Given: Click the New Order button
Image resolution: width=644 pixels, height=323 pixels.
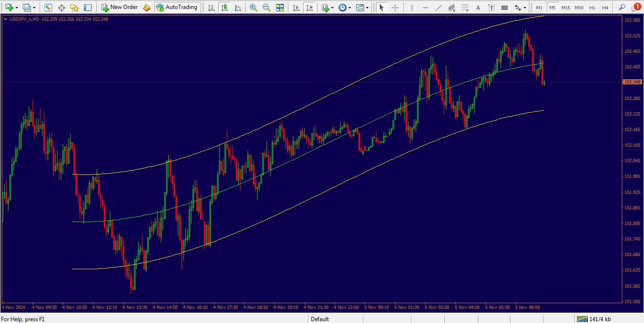Looking at the screenshot, I should 119,8.
